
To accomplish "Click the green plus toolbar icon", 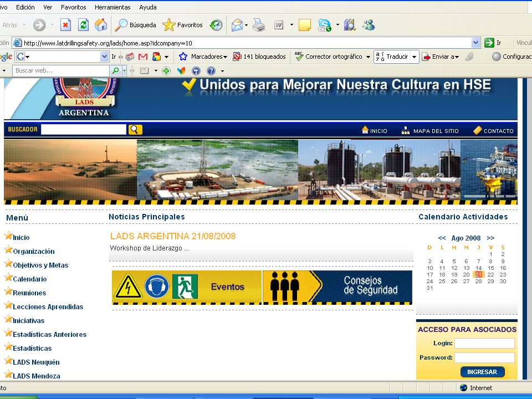I will click(x=166, y=70).
